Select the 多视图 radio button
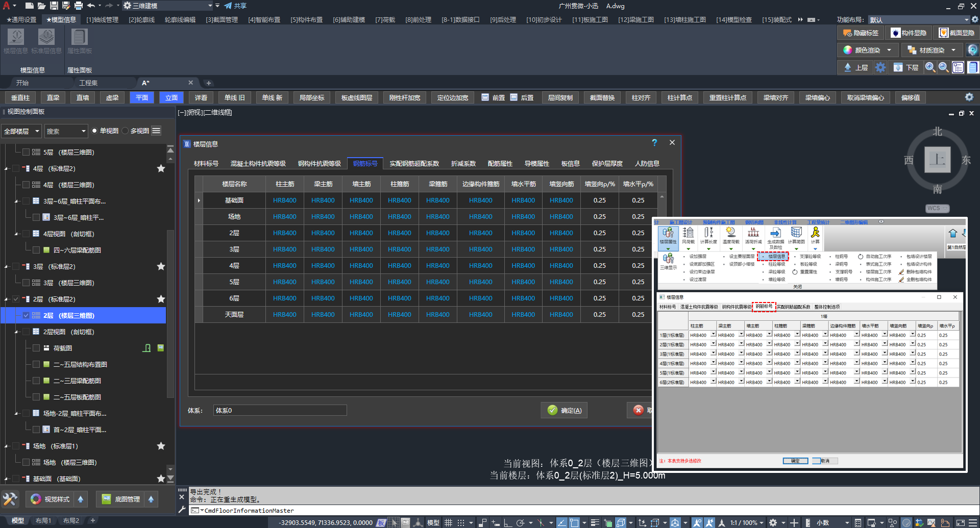Image resolution: width=980 pixels, height=528 pixels. coord(126,131)
